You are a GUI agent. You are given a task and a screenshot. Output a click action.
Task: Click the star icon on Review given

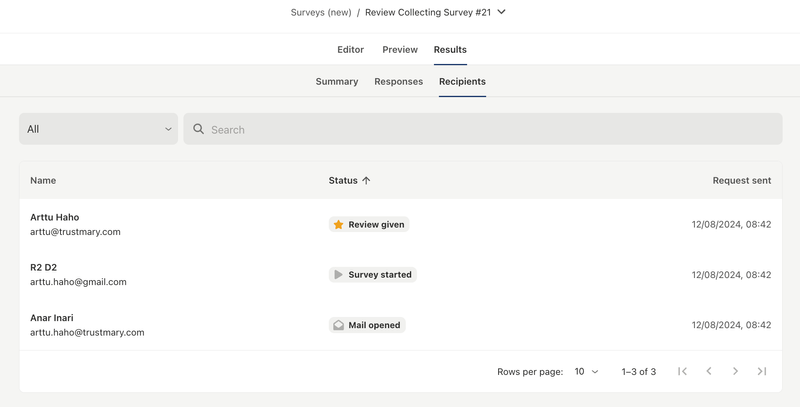point(338,225)
